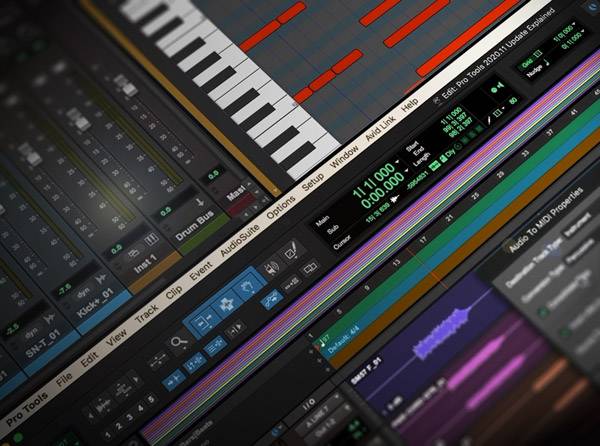This screenshot has height=446, width=600.
Task: Click the waveform icon on Kick+_01 strip
Action: pyautogui.click(x=101, y=280)
